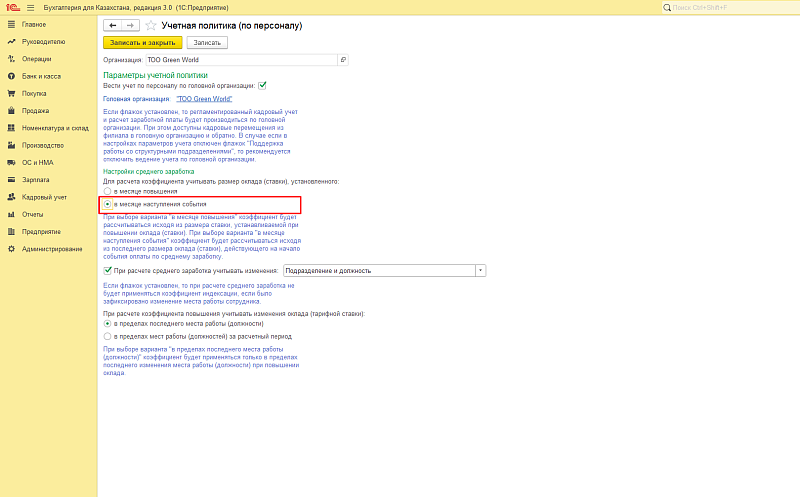Add page to favorites with star icon
Viewport: 800px width, 497px height.
151,24
